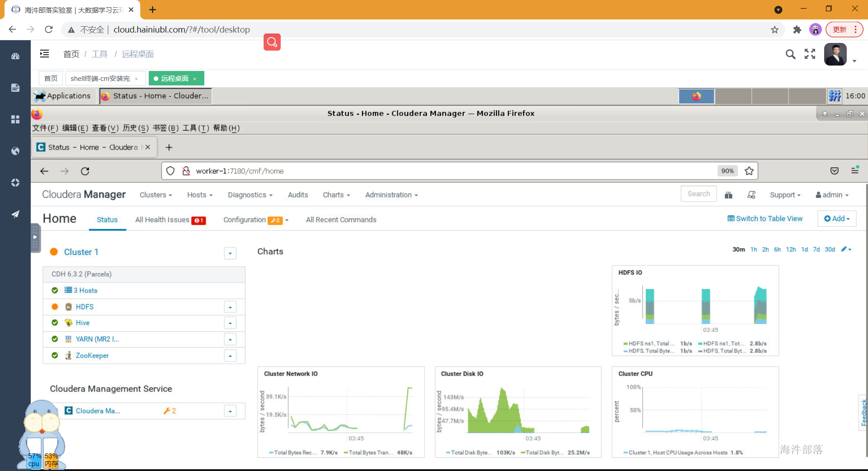868x471 pixels.
Task: Open Firefox Pocket save icon
Action: click(x=835, y=171)
